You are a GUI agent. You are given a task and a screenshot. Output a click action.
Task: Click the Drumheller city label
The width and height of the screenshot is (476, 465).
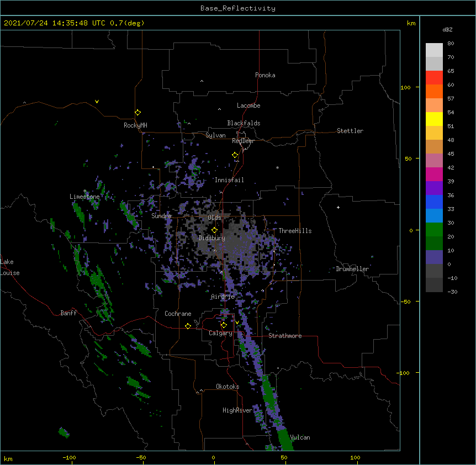click(x=352, y=269)
